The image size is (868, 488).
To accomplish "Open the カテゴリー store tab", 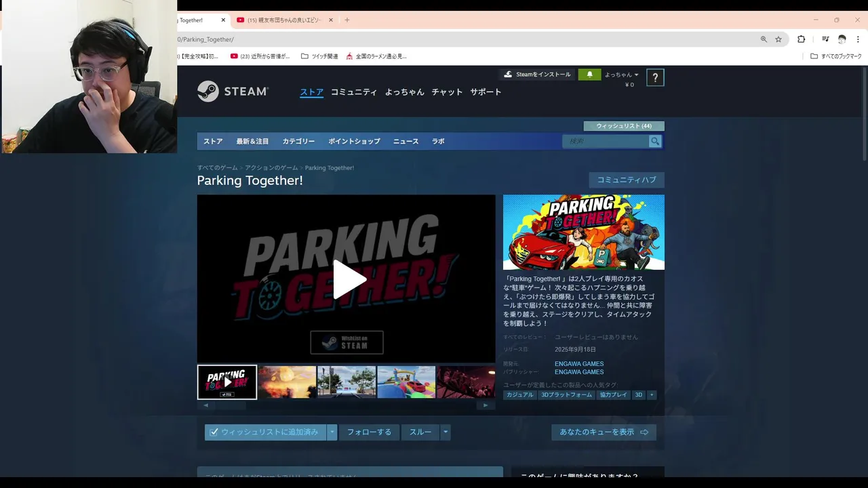I will (x=298, y=142).
